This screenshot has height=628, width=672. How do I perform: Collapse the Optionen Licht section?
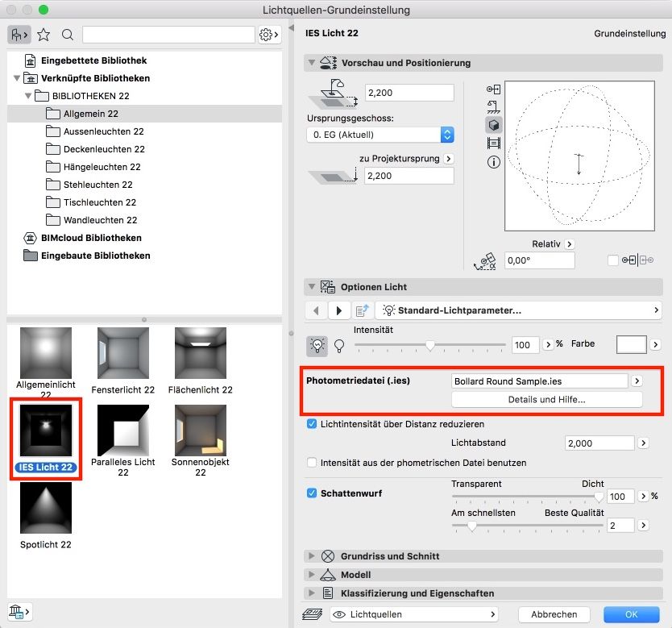(x=312, y=286)
